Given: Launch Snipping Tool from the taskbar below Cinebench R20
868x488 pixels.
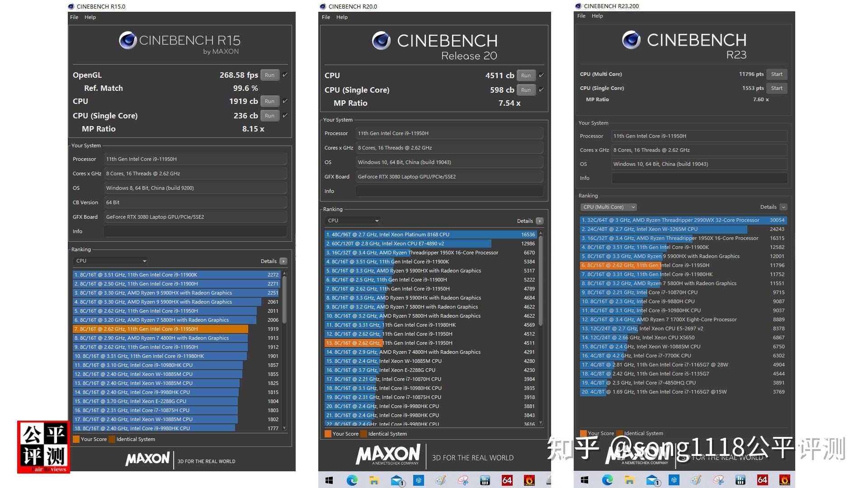Looking at the screenshot, I should click(463, 480).
